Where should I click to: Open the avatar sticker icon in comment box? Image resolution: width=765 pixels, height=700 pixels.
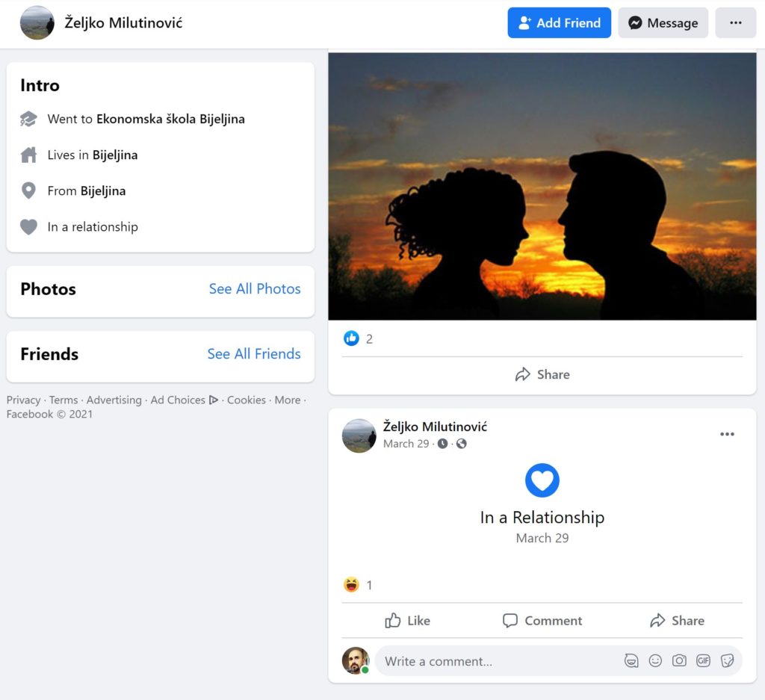click(x=631, y=661)
